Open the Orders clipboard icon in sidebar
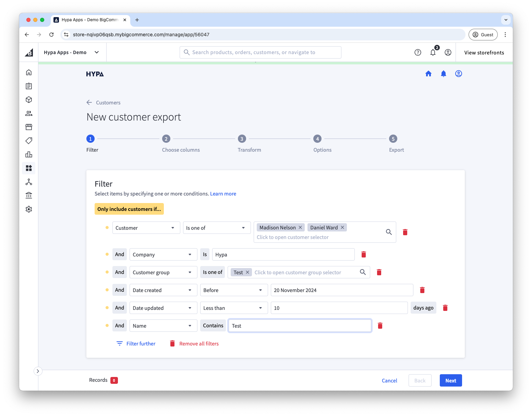This screenshot has width=532, height=416. (x=29, y=86)
